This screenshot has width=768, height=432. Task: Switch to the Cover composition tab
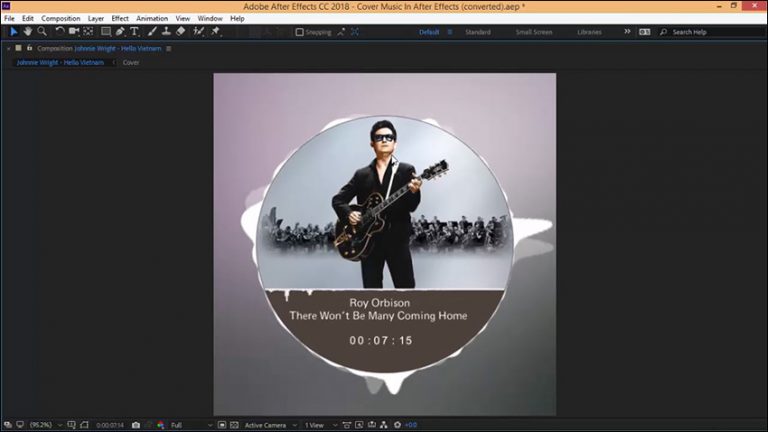(131, 62)
